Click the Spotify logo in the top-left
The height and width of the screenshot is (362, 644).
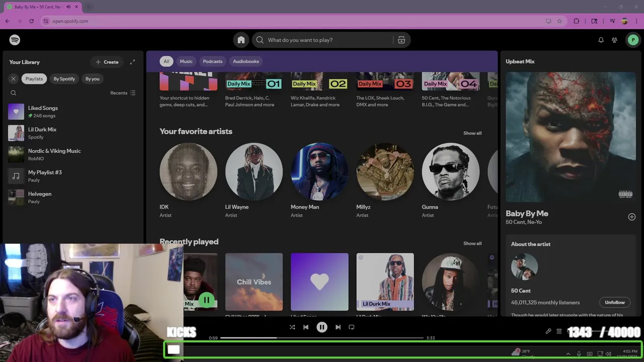pos(15,40)
